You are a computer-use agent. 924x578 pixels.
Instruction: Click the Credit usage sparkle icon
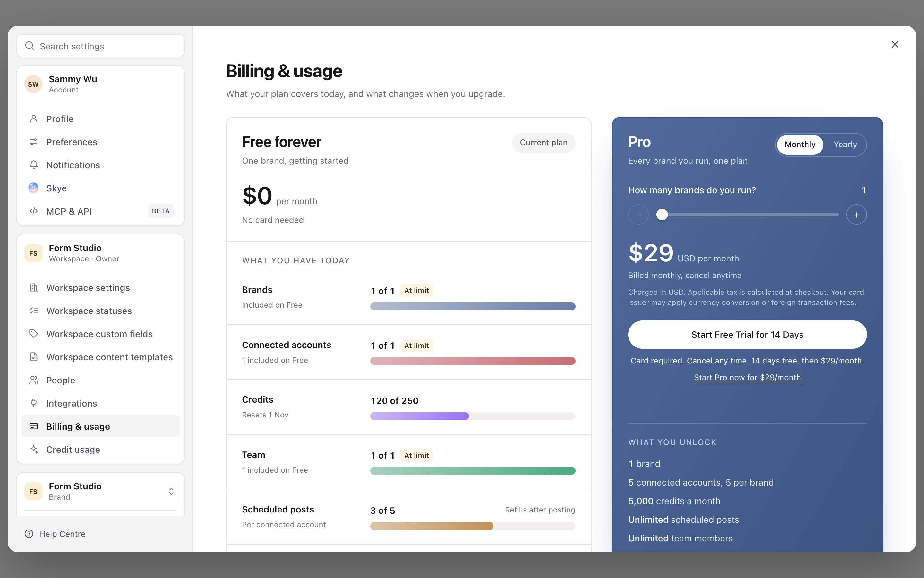click(34, 449)
